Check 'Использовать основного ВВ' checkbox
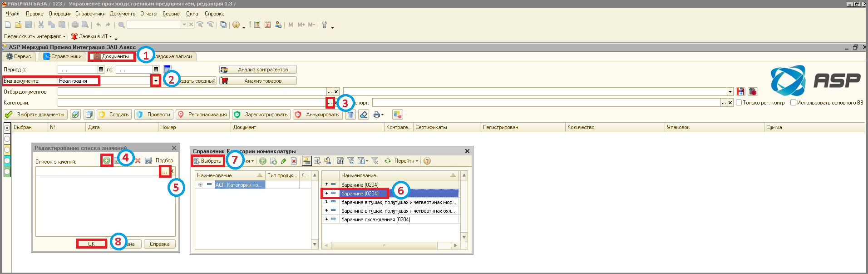 794,103
